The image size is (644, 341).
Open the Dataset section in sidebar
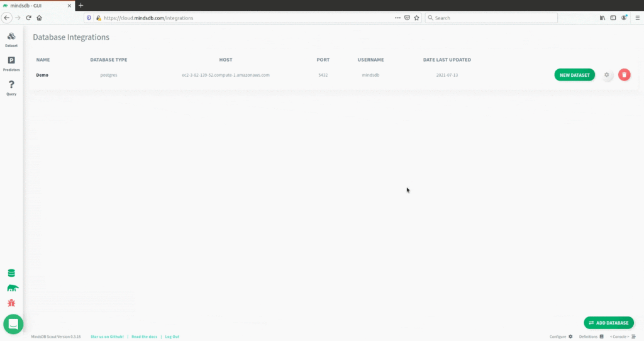click(11, 40)
